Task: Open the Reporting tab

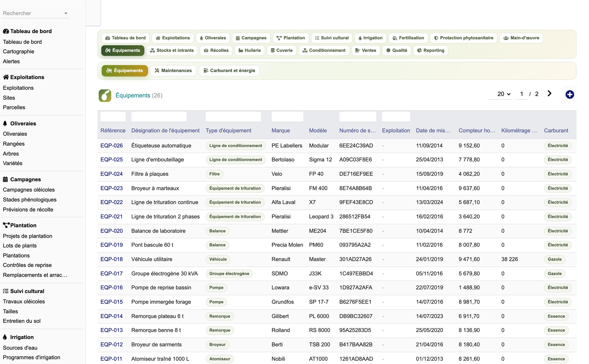Action: (x=430, y=50)
